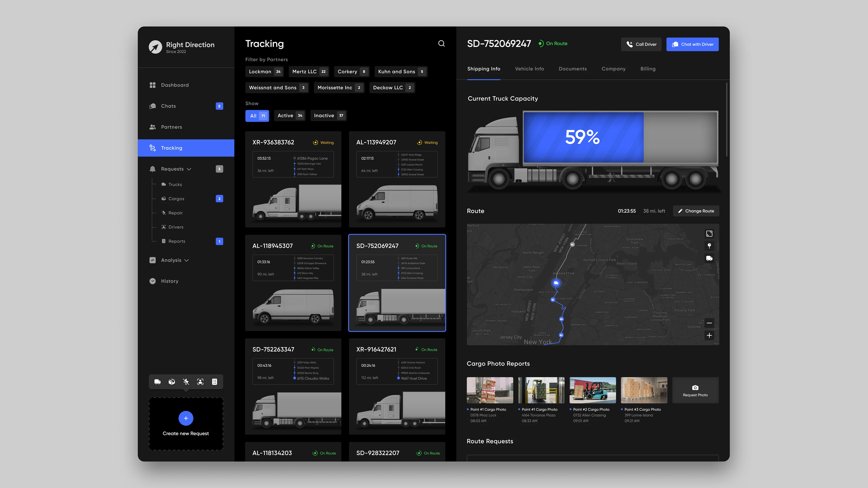
Task: Click the driver icon in quick toolbar
Action: tap(200, 381)
